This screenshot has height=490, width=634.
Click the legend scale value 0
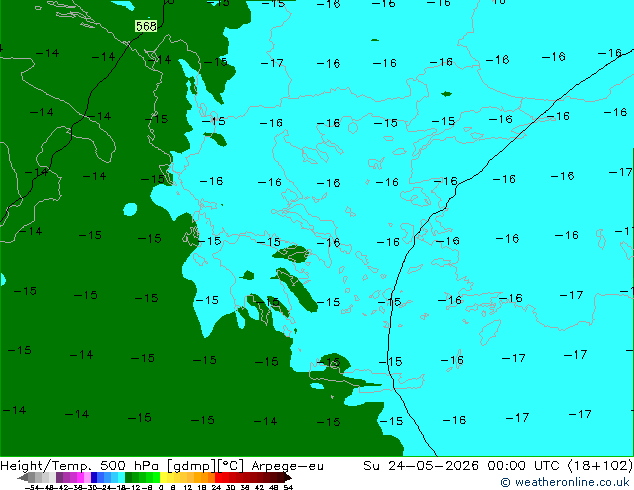click(161, 487)
